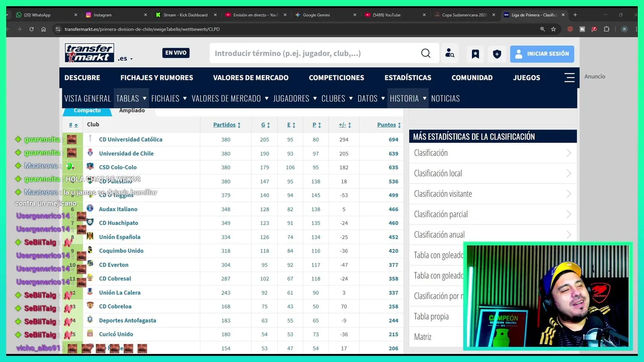Click Unión La Calera club crest
This screenshot has height=362, width=644.
pyautogui.click(x=90, y=292)
